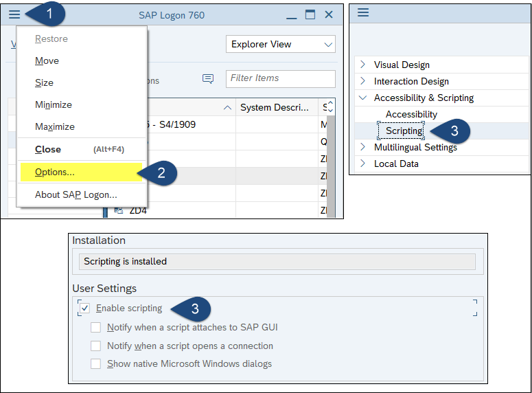Close the SAP Logon 760 window
Screen dimensions: 532x393
coord(329,14)
